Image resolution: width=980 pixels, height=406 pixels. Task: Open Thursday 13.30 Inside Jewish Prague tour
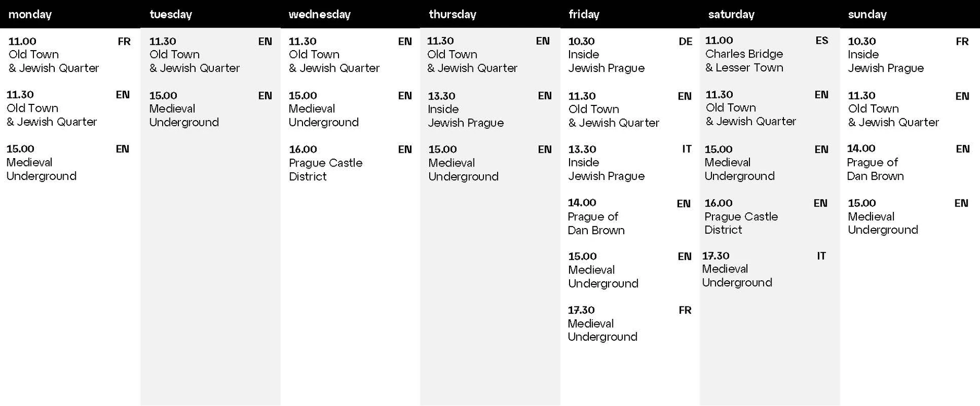pos(465,110)
